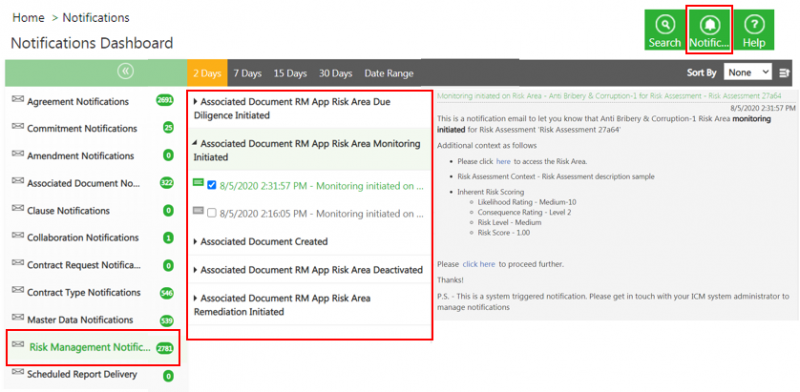This screenshot has height=392, width=800.
Task: Click the 2781 count badge
Action: coord(165,349)
